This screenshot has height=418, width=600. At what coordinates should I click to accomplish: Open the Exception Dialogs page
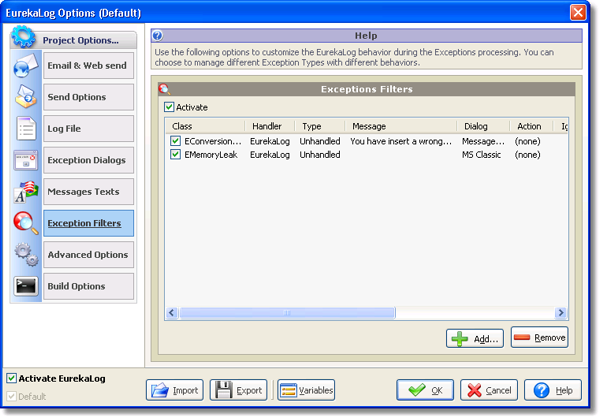coord(88,160)
